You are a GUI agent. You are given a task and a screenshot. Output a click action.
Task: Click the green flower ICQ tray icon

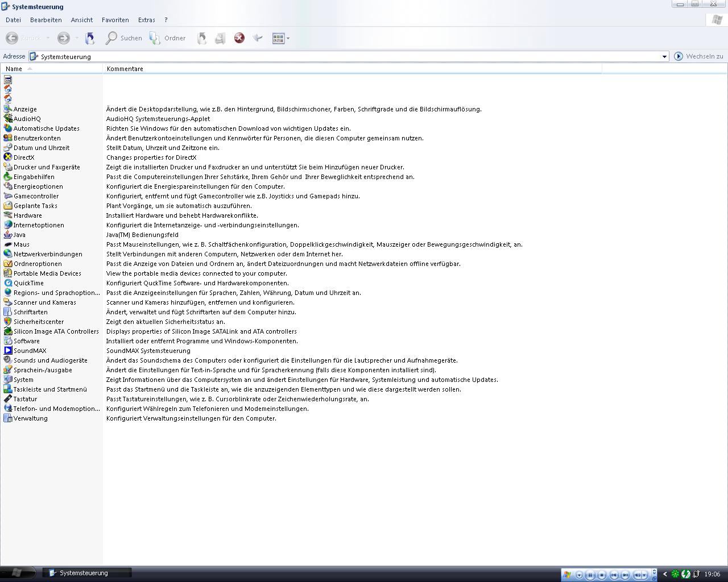[x=675, y=574]
